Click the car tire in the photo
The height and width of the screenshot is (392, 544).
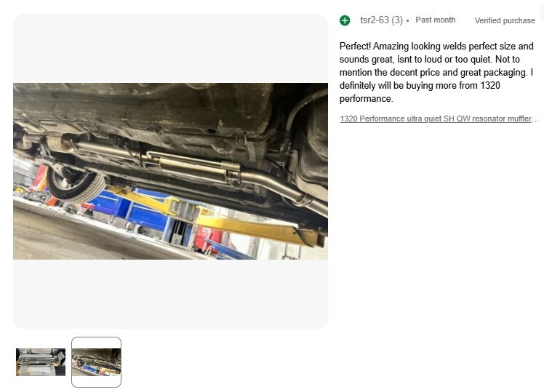[76, 184]
